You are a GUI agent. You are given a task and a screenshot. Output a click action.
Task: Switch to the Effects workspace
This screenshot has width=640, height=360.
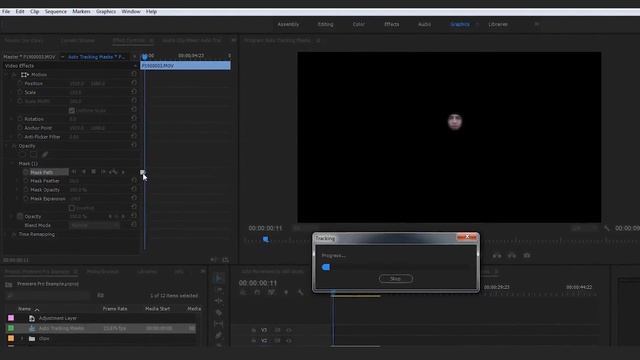pos(391,24)
